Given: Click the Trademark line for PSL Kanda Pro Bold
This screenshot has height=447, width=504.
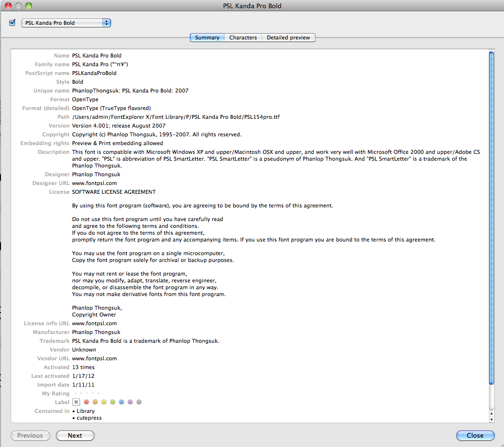Looking at the screenshot, I should click(x=146, y=341).
